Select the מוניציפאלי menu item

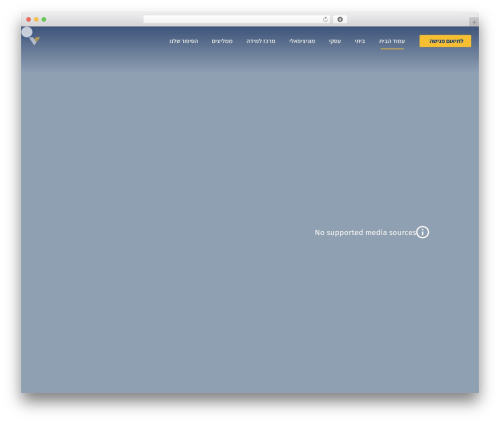302,41
